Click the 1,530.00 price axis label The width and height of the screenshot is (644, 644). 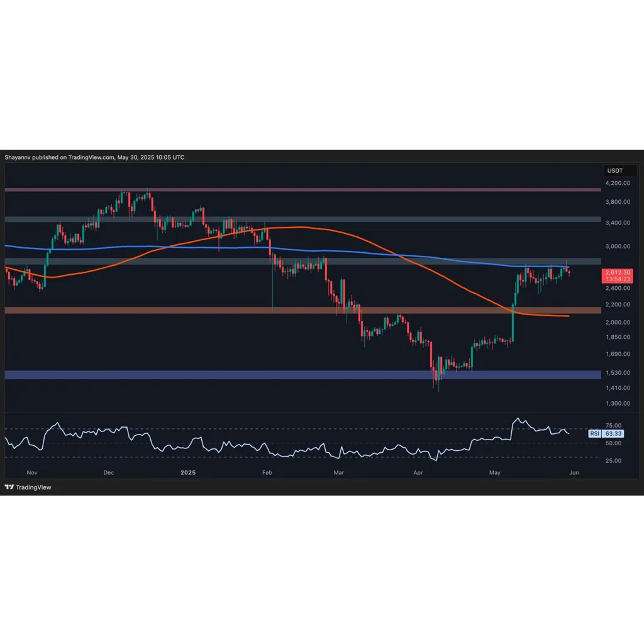[618, 373]
